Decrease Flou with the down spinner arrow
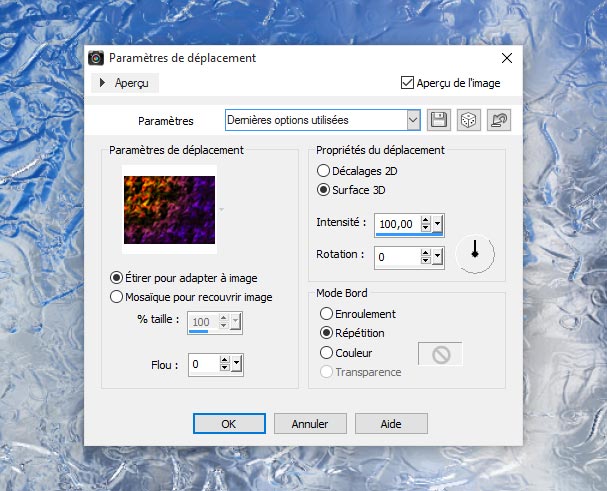The height and width of the screenshot is (491, 607). [224, 369]
